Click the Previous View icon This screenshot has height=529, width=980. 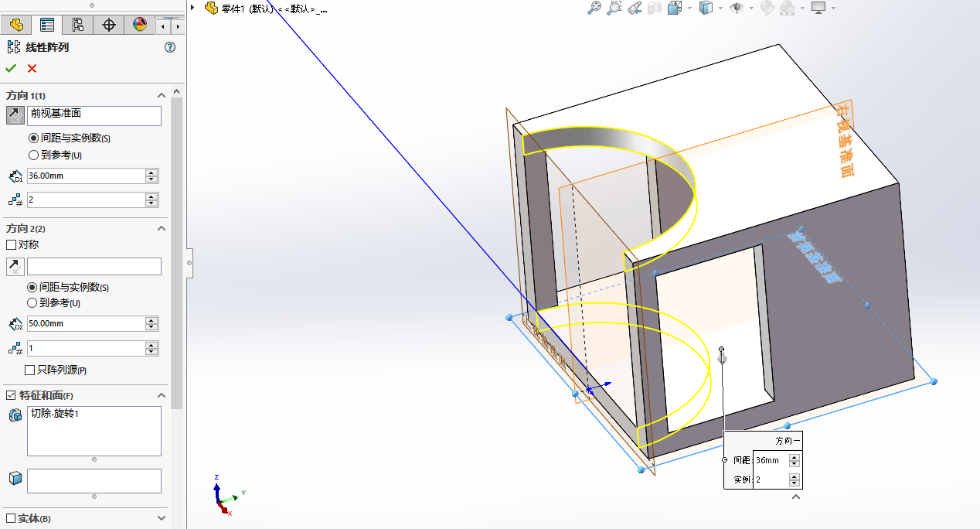point(635,8)
